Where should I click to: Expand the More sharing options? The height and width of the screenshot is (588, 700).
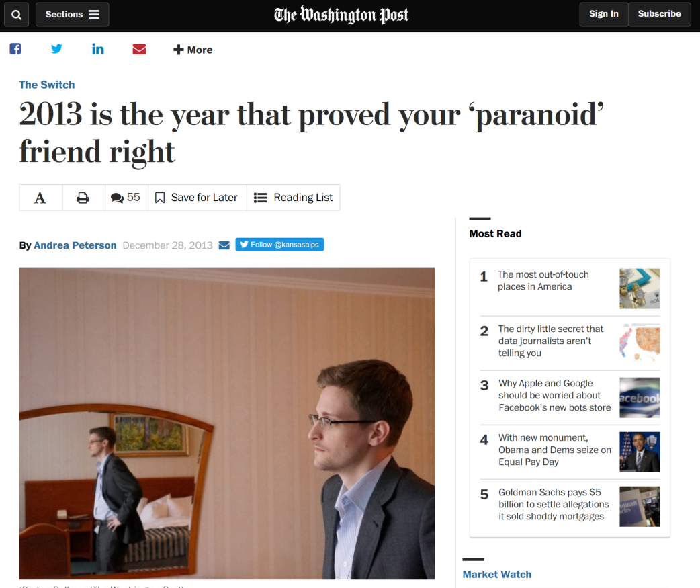click(x=193, y=50)
